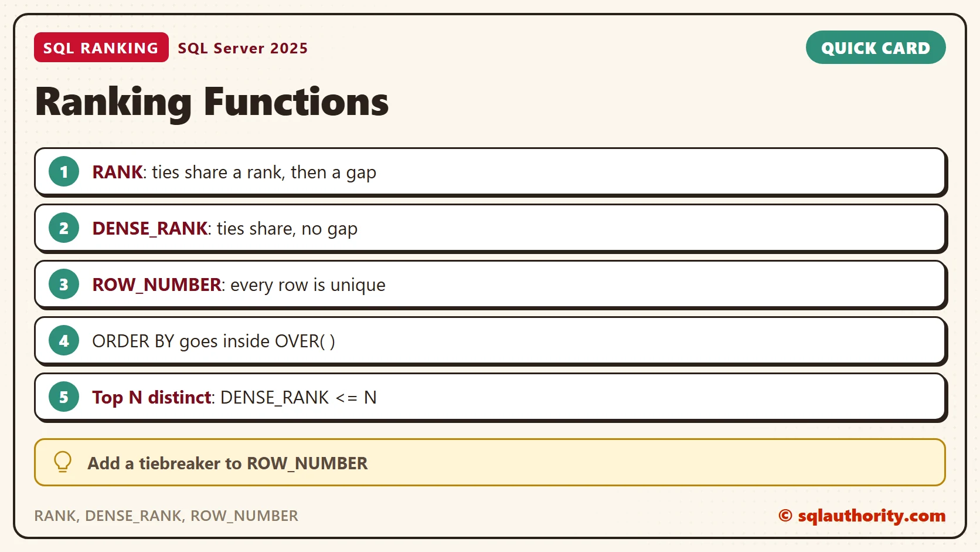Select 'Top N distinct: DENSE_RANK <= N' text

234,398
